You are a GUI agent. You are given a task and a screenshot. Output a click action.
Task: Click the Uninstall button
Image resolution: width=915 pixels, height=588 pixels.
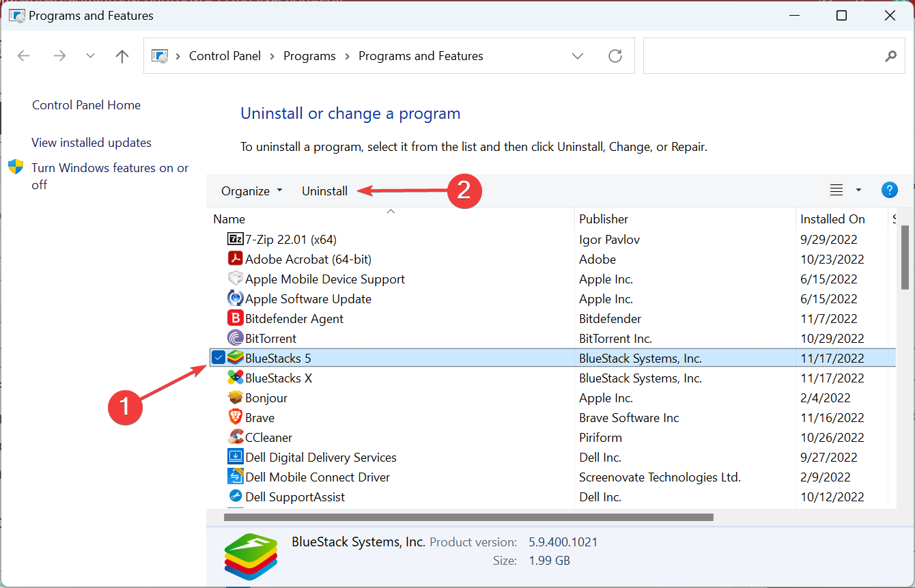coord(325,191)
